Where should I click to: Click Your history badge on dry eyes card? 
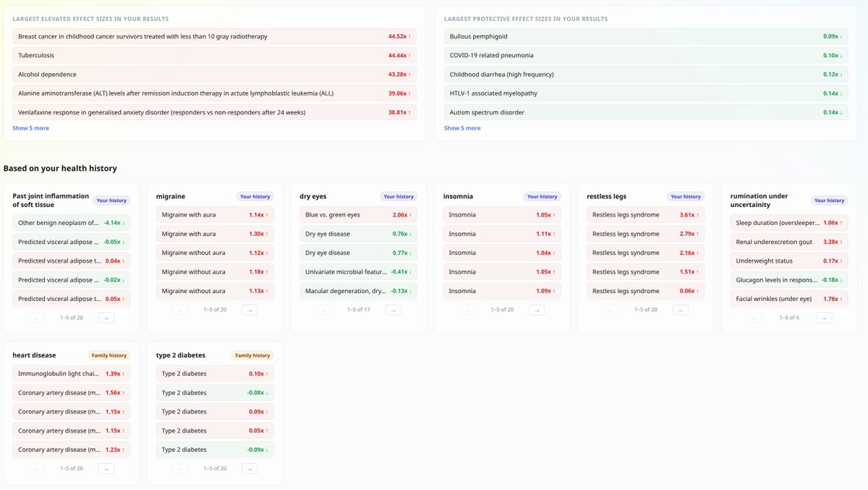click(x=399, y=196)
